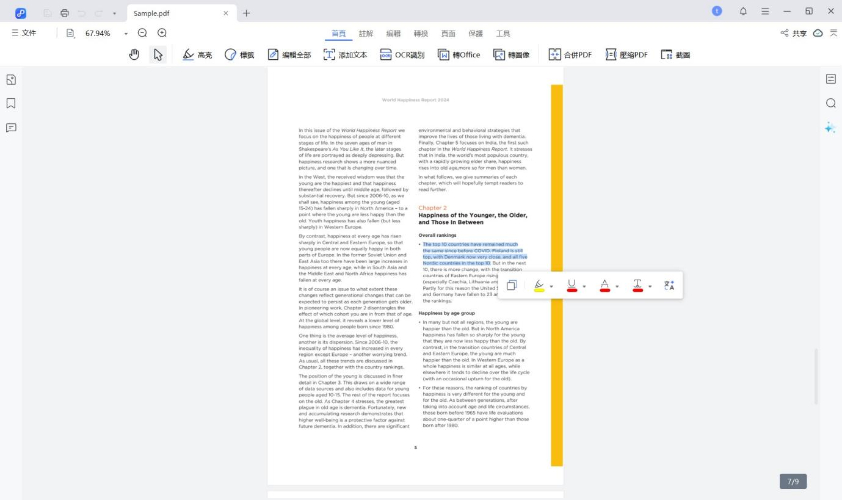Viewport: 842px width, 500px height.
Task: Click the search icon in right sidebar
Action: (x=830, y=103)
